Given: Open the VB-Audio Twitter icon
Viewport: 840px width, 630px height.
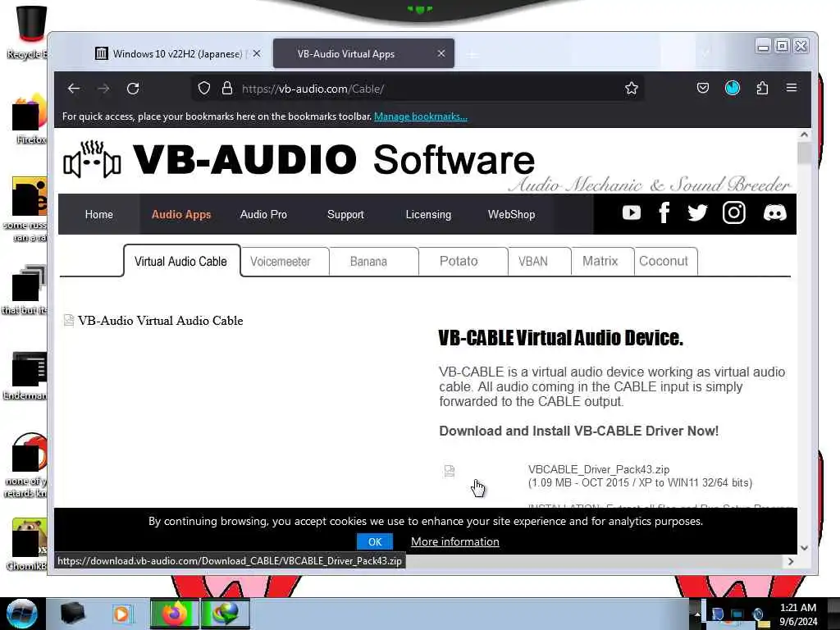Looking at the screenshot, I should [x=697, y=213].
